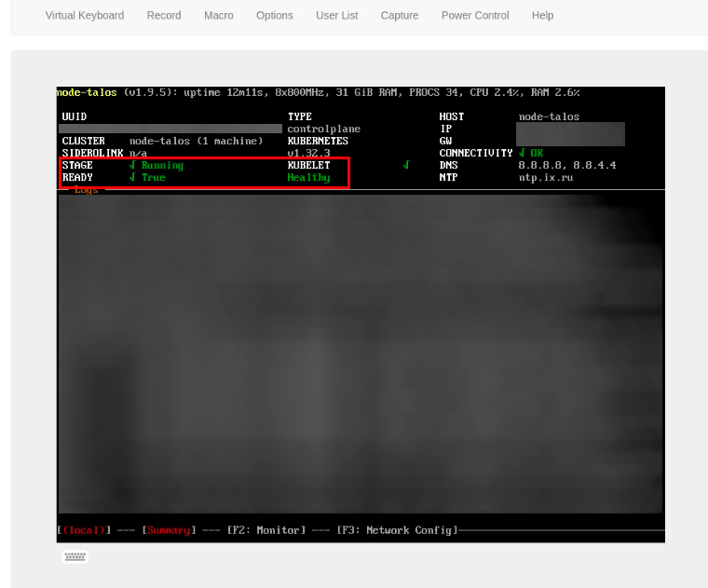Open the Power Control menu
This screenshot has width=708, height=588.
pyautogui.click(x=475, y=16)
